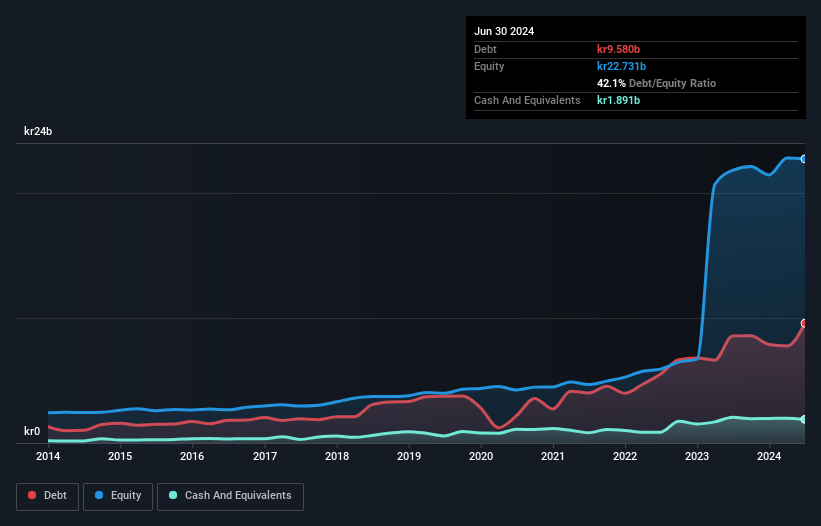This screenshot has width=821, height=526.
Task: Click the Cash And Equivalents kr1.891b value
Action: [x=618, y=100]
